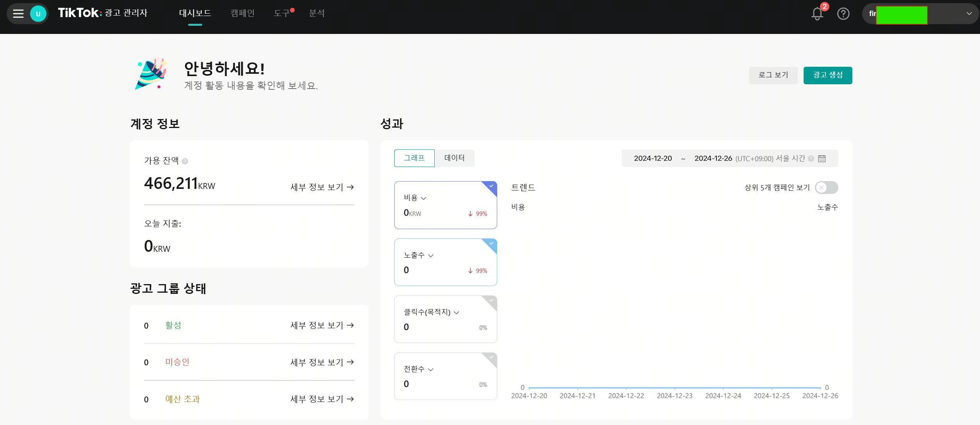Open the help question mark icon
980x425 pixels.
click(x=843, y=14)
